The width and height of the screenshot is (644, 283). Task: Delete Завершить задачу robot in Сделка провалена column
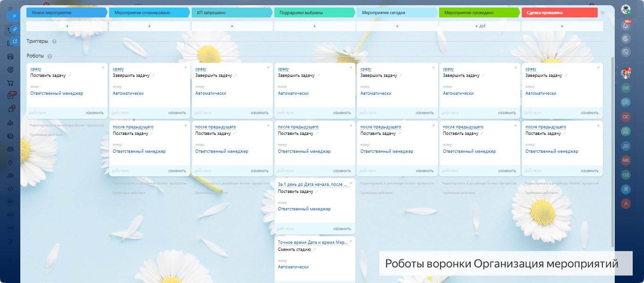click(x=598, y=67)
